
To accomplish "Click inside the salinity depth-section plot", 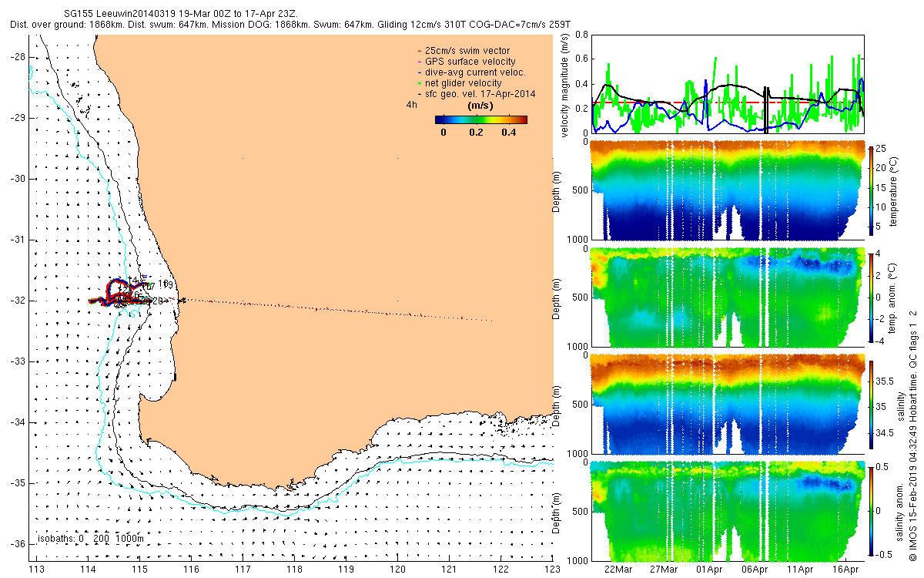I will click(x=728, y=405).
